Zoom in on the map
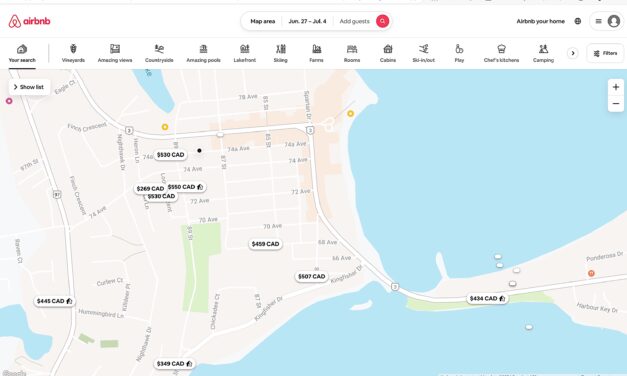The image size is (627, 376). (x=616, y=87)
